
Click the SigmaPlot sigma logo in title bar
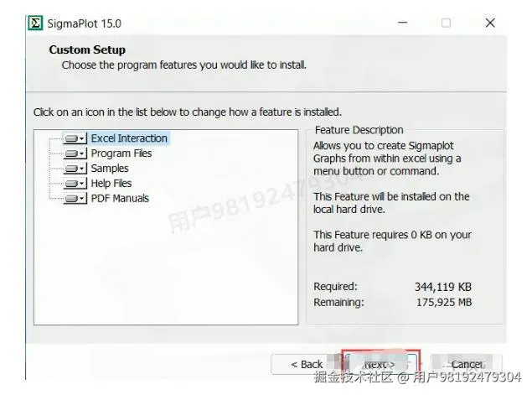pyautogui.click(x=35, y=23)
